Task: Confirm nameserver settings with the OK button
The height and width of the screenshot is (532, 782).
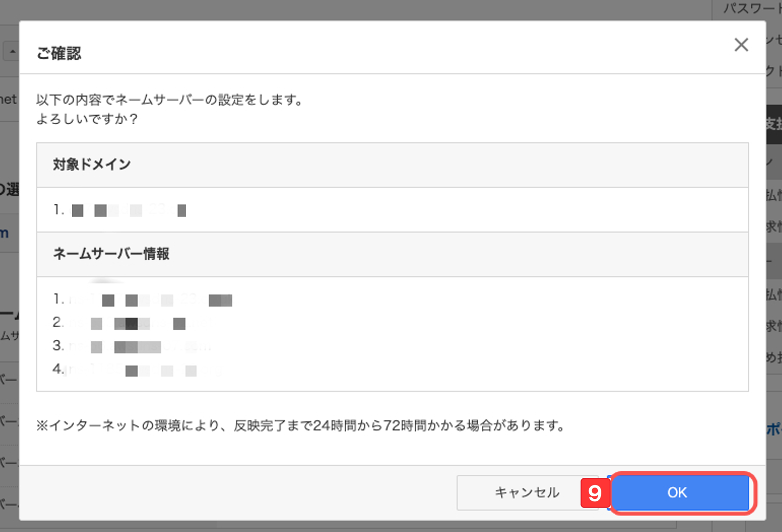Action: (680, 493)
